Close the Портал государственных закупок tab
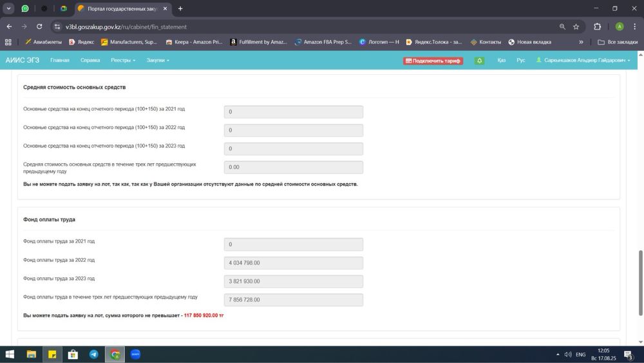 pyautogui.click(x=165, y=8)
